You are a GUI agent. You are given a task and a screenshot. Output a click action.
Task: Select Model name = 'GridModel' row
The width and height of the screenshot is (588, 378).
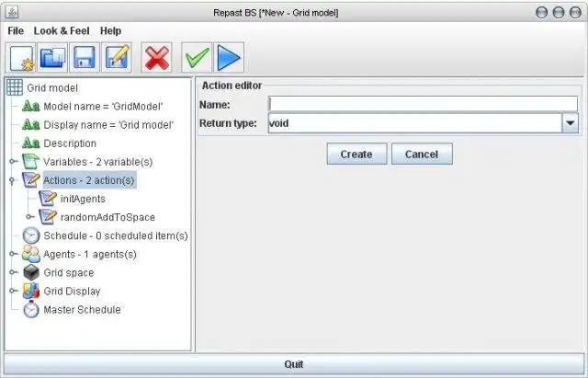point(103,107)
